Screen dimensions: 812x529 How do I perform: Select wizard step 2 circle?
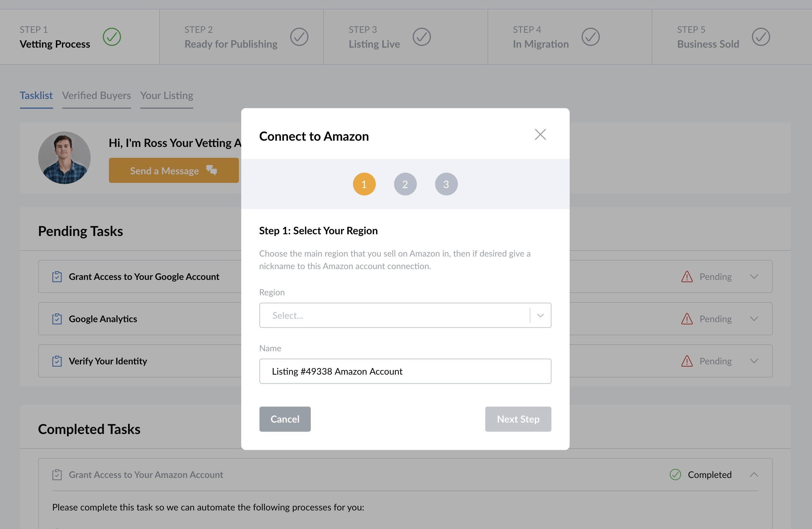[x=405, y=184]
